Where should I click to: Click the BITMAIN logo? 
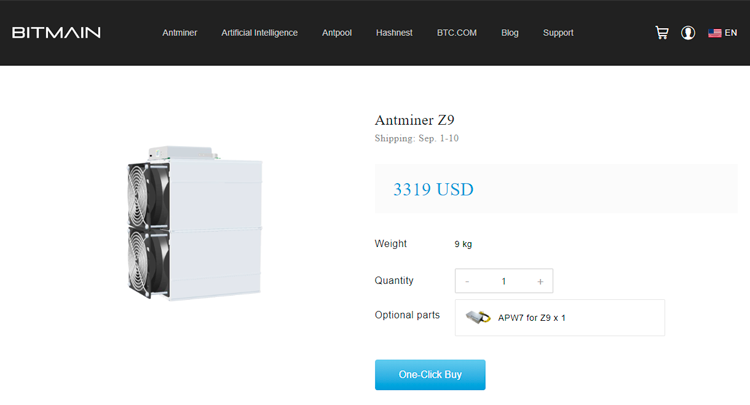tap(56, 33)
